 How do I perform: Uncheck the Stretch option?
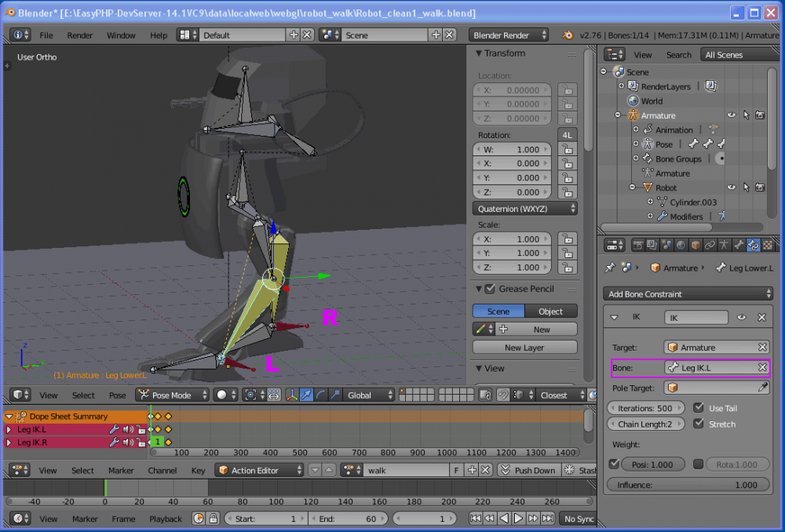point(699,425)
